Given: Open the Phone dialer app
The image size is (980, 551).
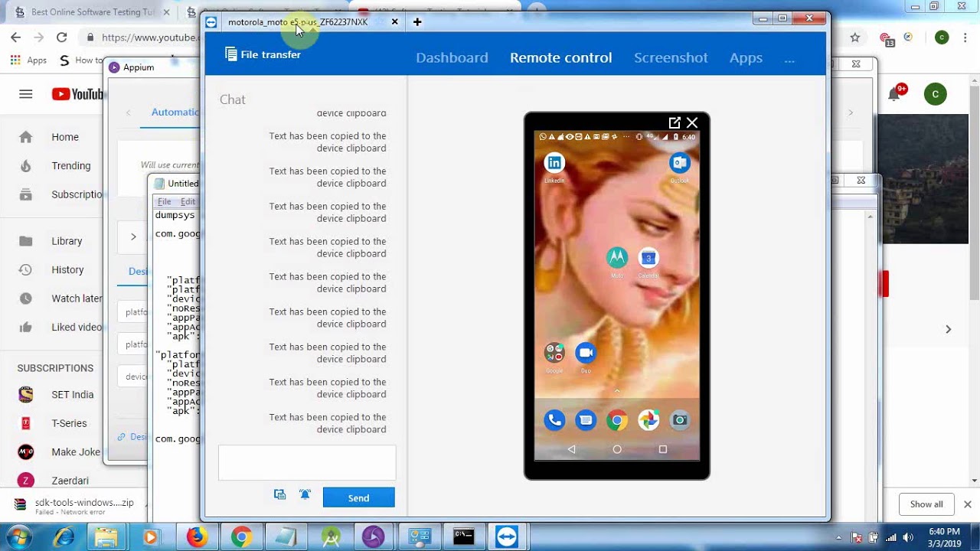Looking at the screenshot, I should pos(554,420).
